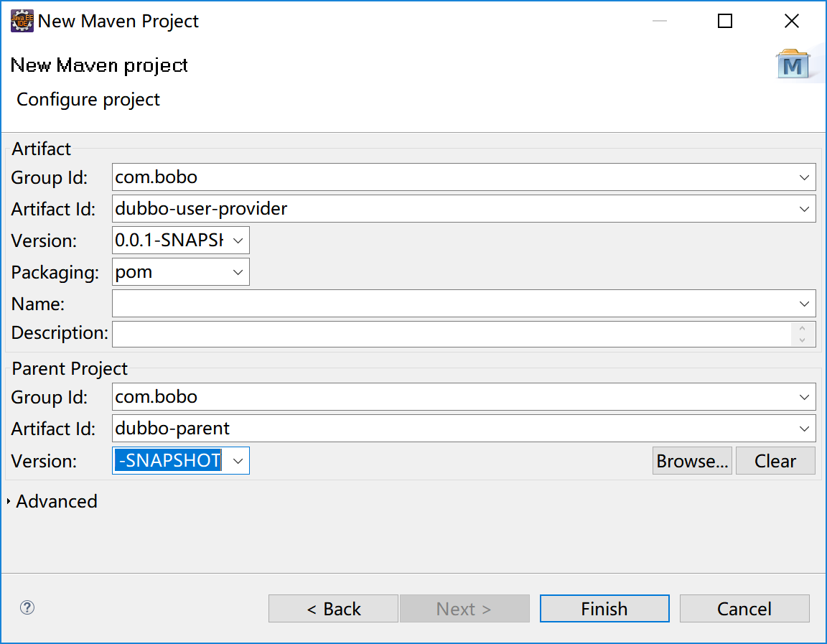This screenshot has width=827, height=644.
Task: Open the Artifact Group Id dropdown arrow
Action: point(804,177)
